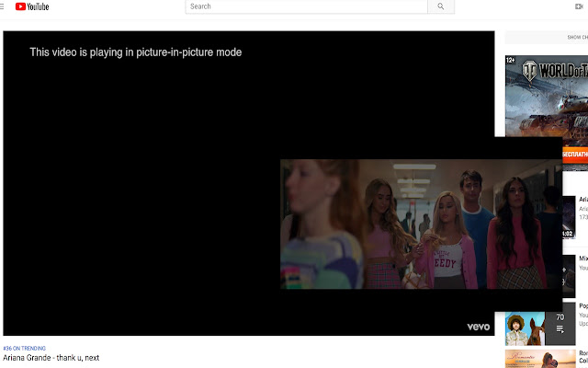The width and height of the screenshot is (588, 368).
Task: Click the Show Chat bar
Action: pyautogui.click(x=547, y=37)
